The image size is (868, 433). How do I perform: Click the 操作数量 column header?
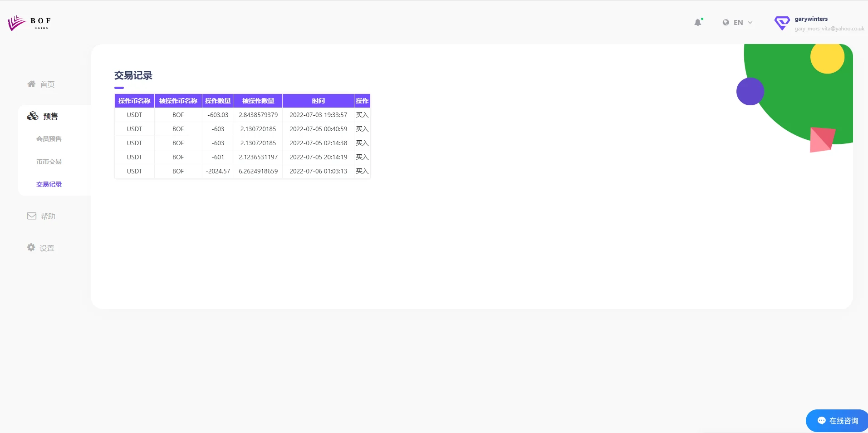(x=218, y=101)
